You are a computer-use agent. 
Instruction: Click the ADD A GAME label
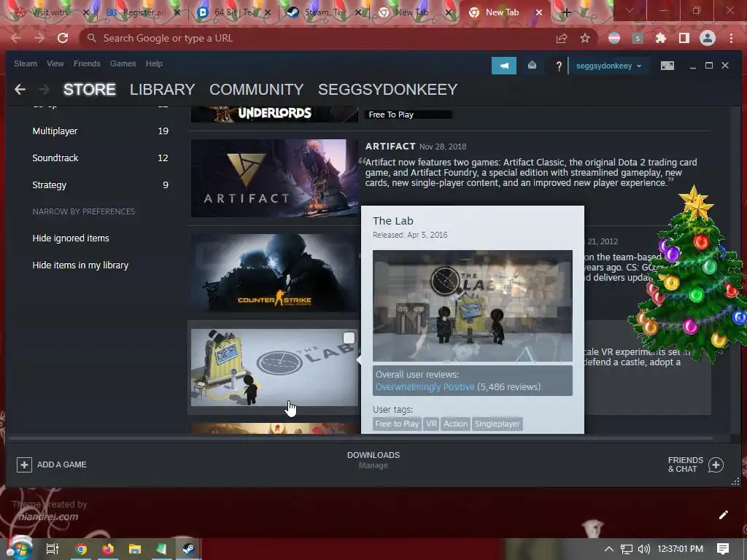click(x=62, y=464)
